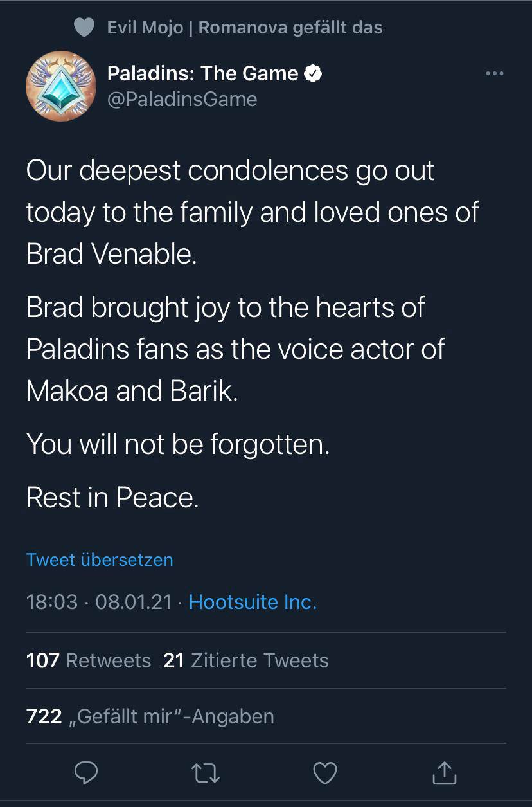The width and height of the screenshot is (532, 807).
Task: Open the 21 Zitierte Tweets list
Action: click(x=247, y=660)
